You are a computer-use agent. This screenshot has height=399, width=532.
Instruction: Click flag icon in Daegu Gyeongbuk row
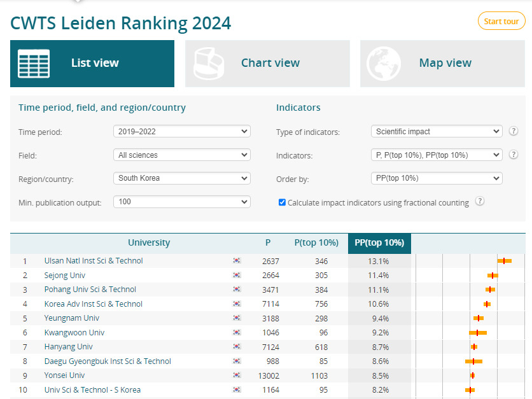[x=237, y=361]
